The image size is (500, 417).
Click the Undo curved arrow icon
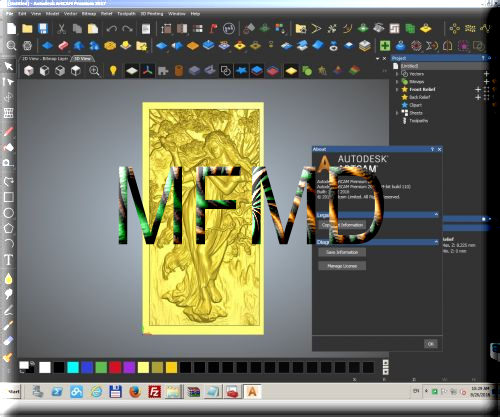[111, 29]
